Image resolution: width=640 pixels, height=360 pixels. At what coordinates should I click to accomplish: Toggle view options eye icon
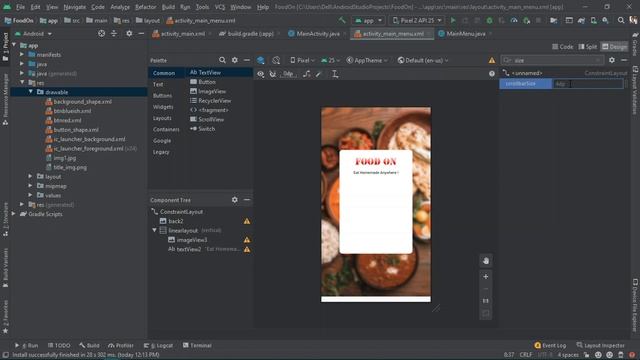tap(260, 74)
